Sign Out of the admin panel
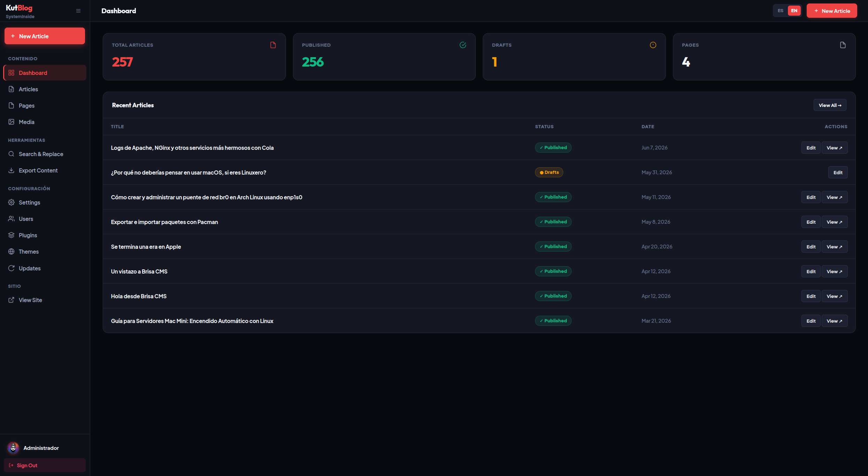Viewport: 868px width, 476px height. click(45, 465)
